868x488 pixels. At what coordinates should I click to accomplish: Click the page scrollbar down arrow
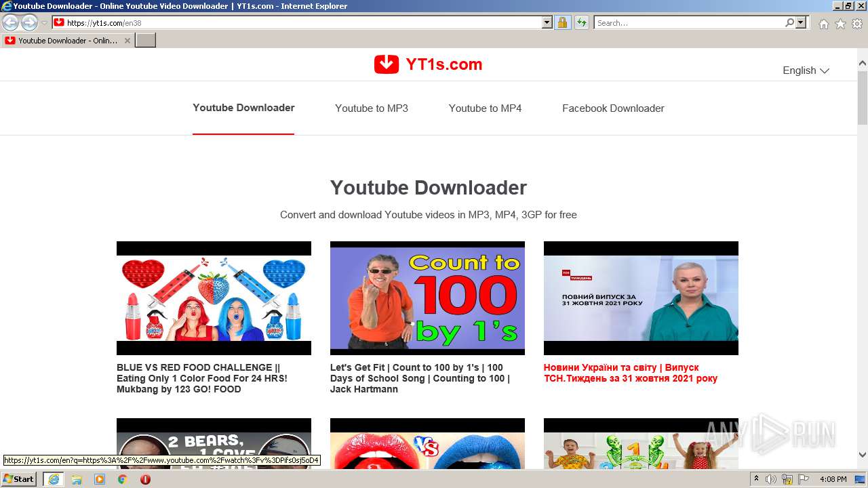[x=863, y=455]
